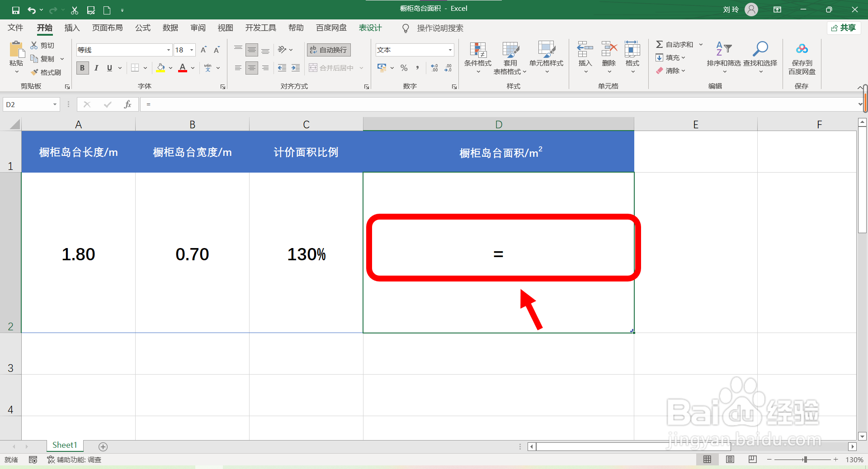Add a new sheet with plus button

(103, 447)
